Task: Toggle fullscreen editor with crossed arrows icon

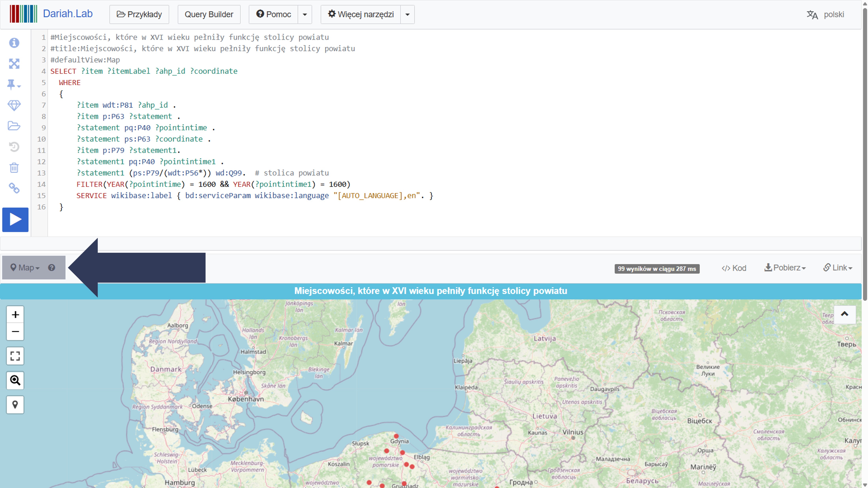Action: pos(14,64)
